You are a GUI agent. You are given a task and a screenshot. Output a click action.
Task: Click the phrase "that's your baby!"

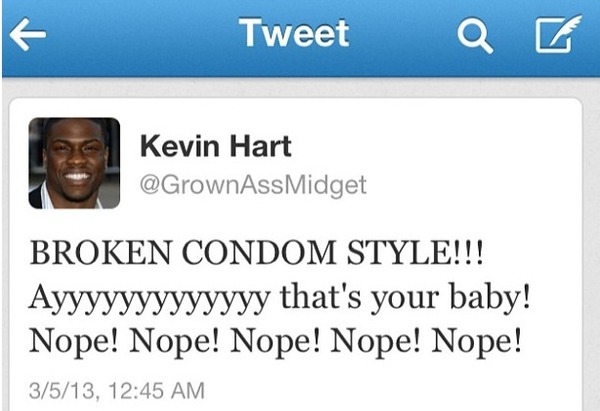(x=406, y=297)
